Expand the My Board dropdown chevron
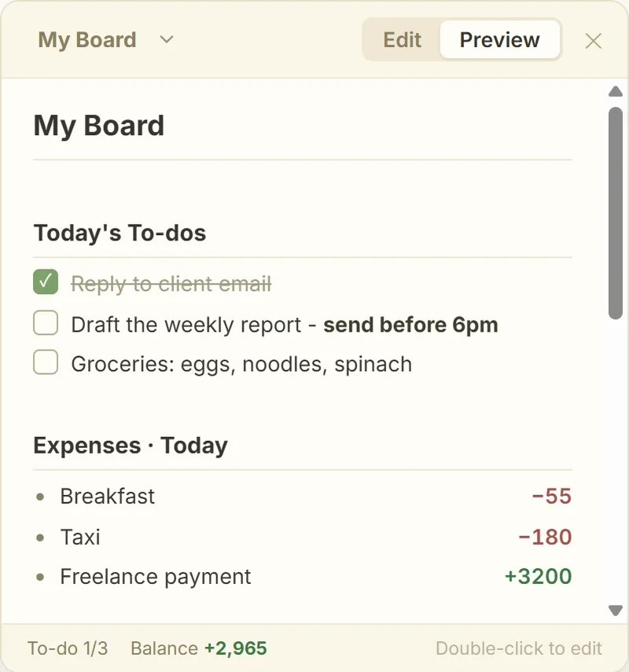 (167, 40)
